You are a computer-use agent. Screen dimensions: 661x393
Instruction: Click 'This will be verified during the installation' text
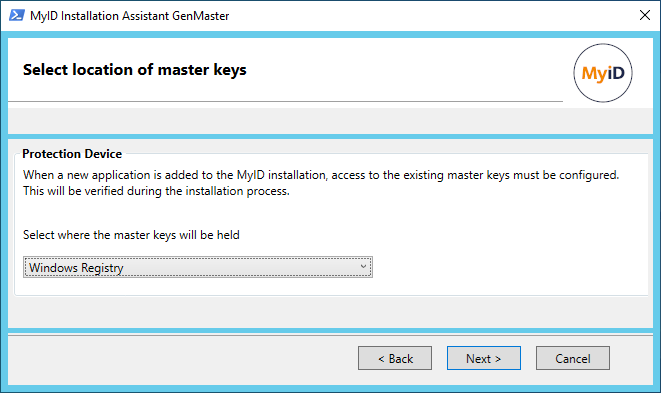(x=156, y=191)
